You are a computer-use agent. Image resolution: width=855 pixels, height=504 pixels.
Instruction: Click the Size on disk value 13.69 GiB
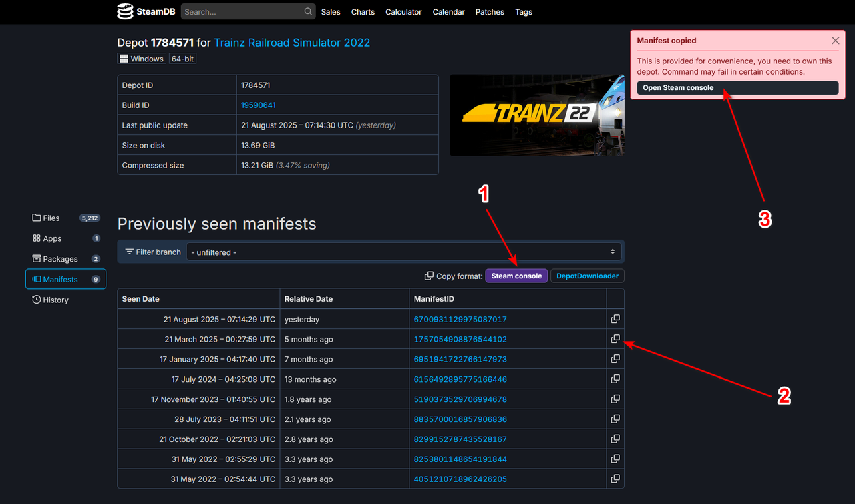258,145
